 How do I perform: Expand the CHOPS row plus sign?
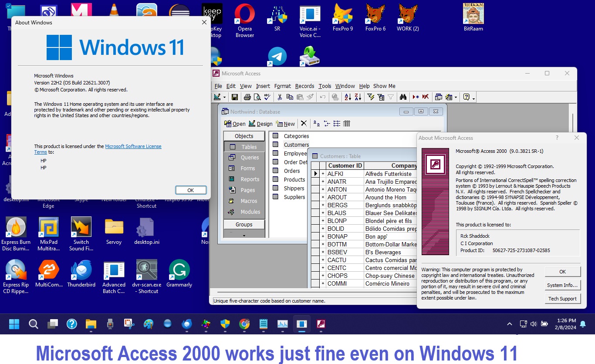point(323,276)
